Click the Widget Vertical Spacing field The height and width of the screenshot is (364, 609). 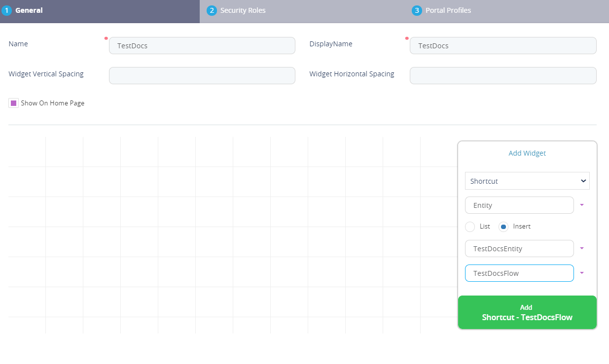tap(202, 75)
